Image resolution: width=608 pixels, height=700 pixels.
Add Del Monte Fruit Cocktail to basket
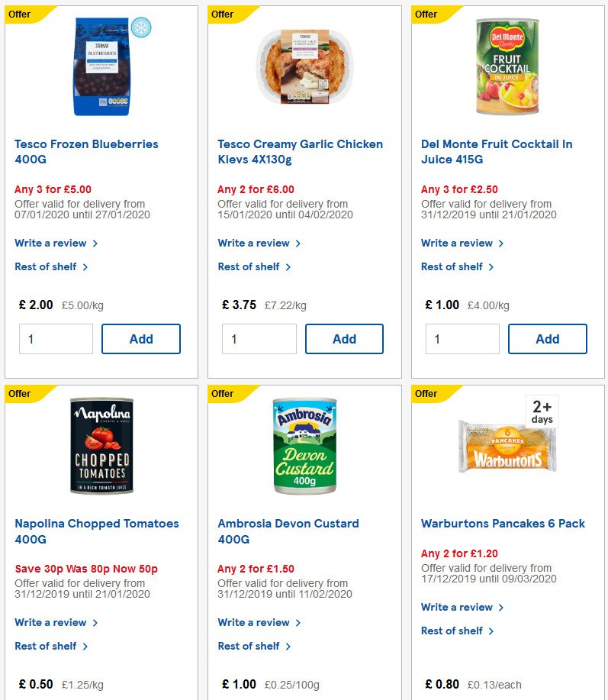[x=548, y=338]
